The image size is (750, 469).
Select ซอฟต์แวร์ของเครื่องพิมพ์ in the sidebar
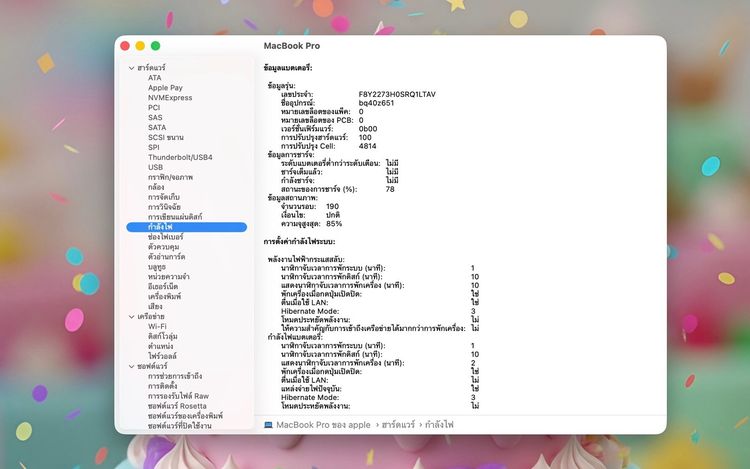(x=185, y=416)
